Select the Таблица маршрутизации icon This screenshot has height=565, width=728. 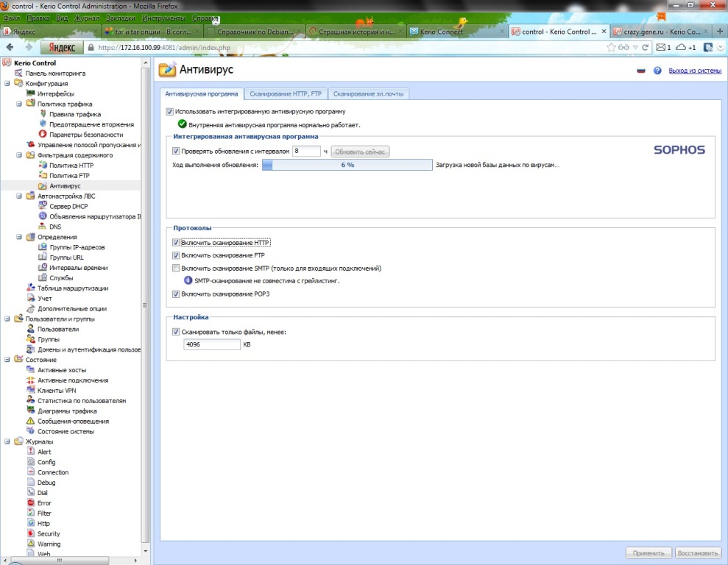pos(31,288)
